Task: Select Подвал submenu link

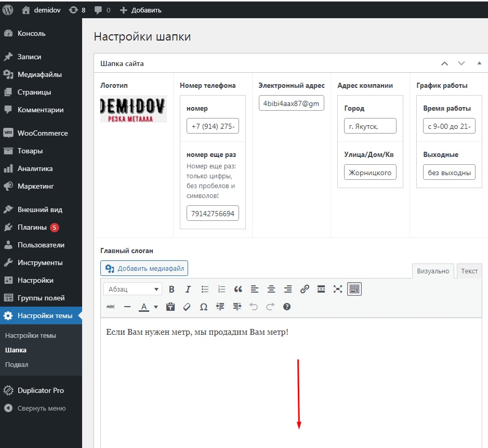Action: click(17, 364)
